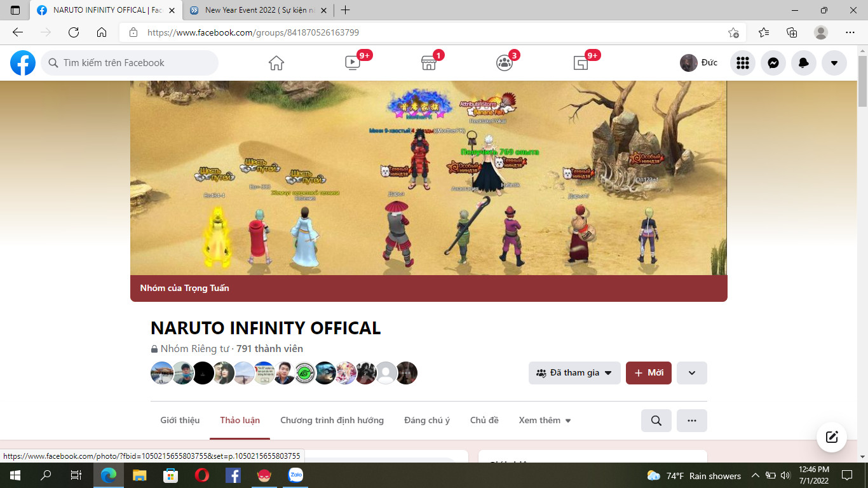Select the Thảo luận tab
868x488 pixels.
[x=240, y=421]
